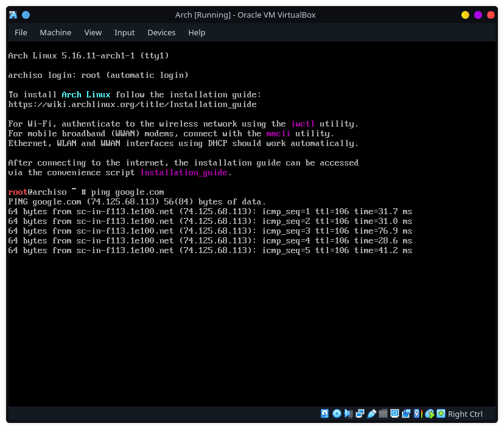
Task: Click the ping line with time=41.2 ms
Action: click(x=210, y=250)
